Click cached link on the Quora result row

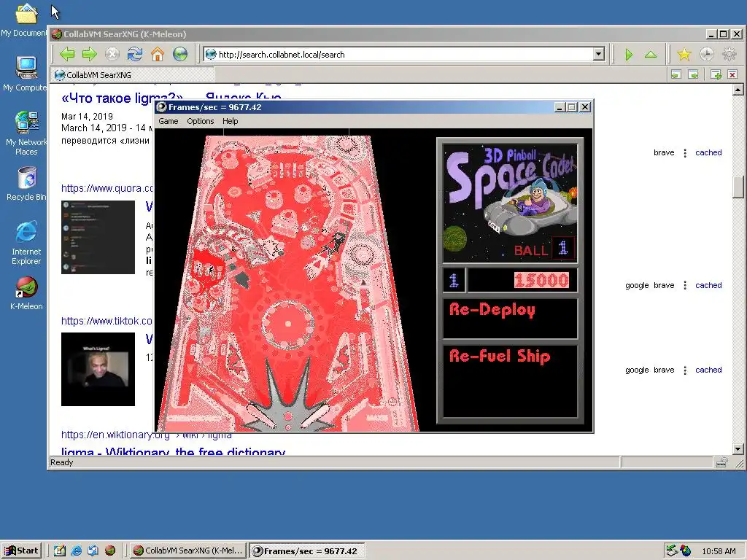[x=708, y=285]
